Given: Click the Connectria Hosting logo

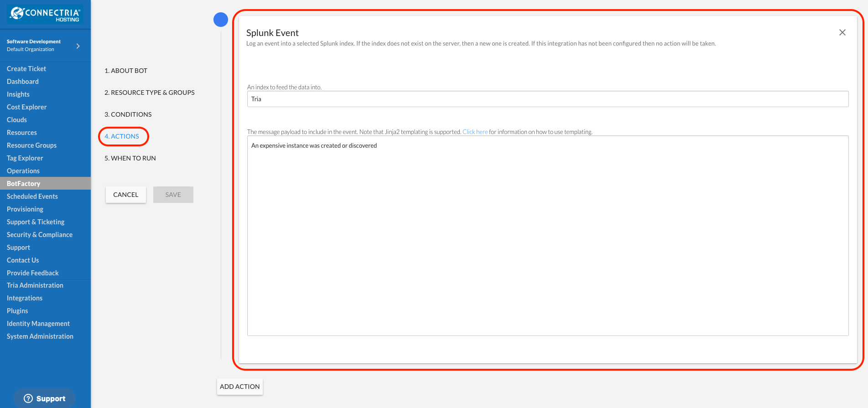Looking at the screenshot, I should (45, 14).
